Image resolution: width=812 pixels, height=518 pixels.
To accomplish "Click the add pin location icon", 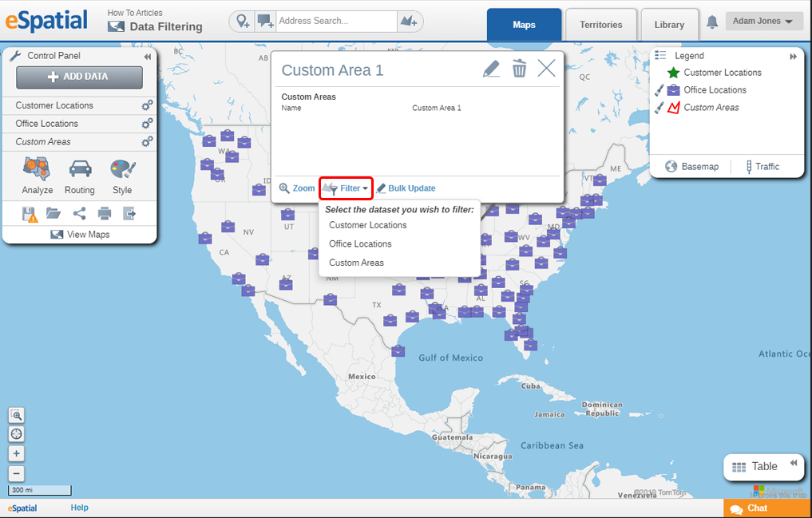I will pos(243,22).
